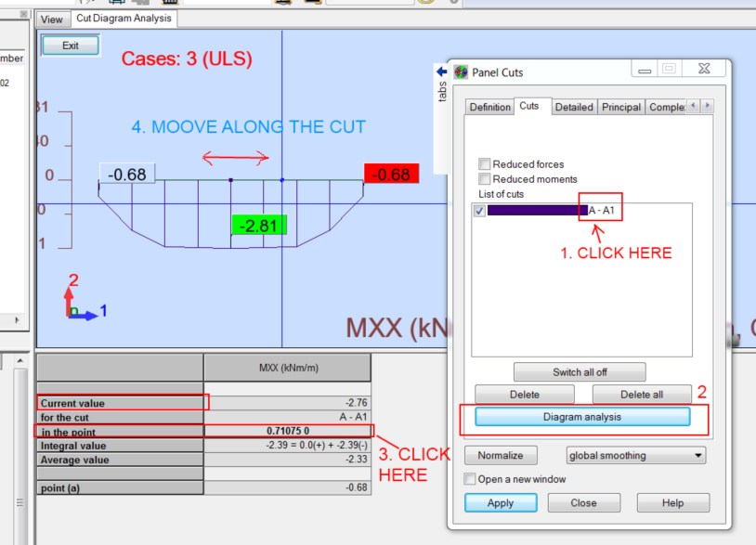Click the Apply button

[501, 502]
